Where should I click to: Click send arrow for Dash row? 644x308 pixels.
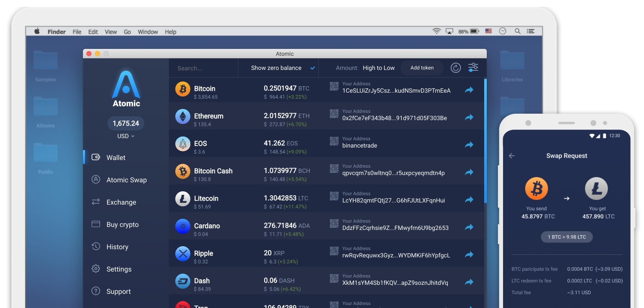pyautogui.click(x=469, y=282)
